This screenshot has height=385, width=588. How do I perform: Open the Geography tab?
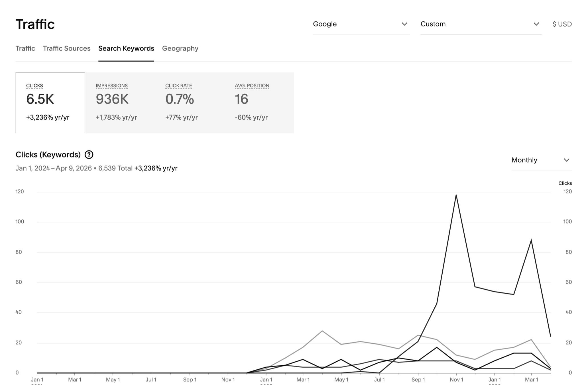[180, 48]
